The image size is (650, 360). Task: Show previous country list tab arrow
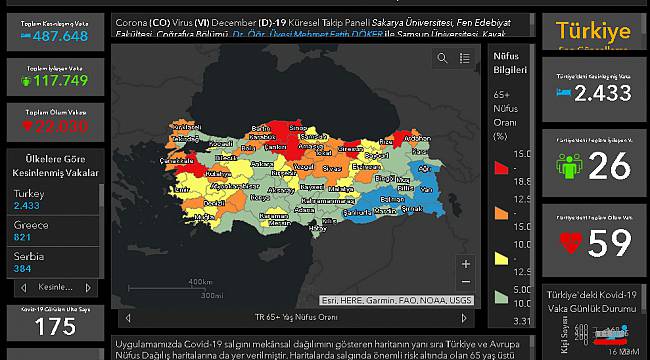pyautogui.click(x=24, y=287)
